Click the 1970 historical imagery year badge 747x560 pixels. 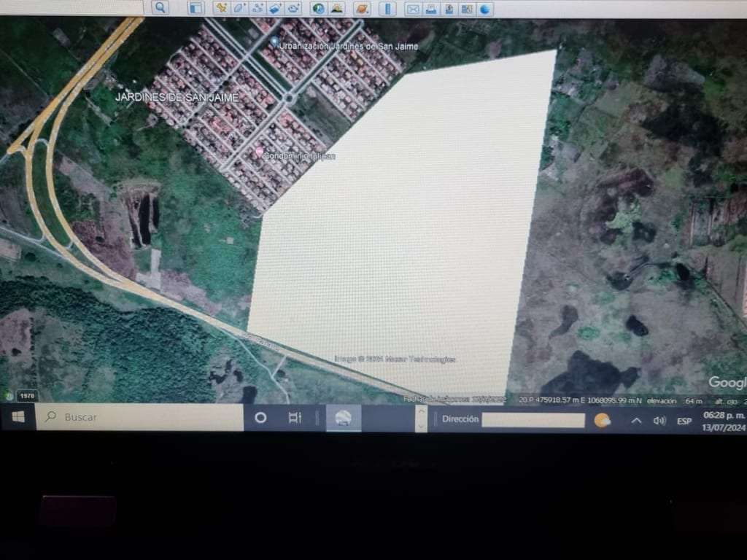[27, 396]
